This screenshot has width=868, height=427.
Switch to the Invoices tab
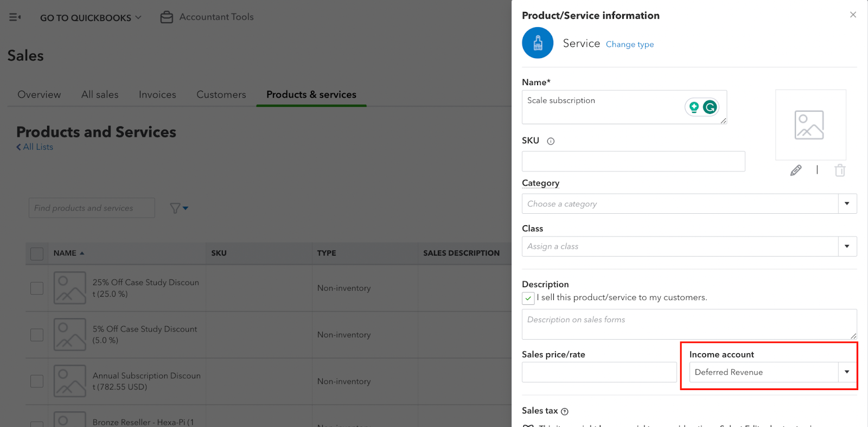tap(157, 94)
